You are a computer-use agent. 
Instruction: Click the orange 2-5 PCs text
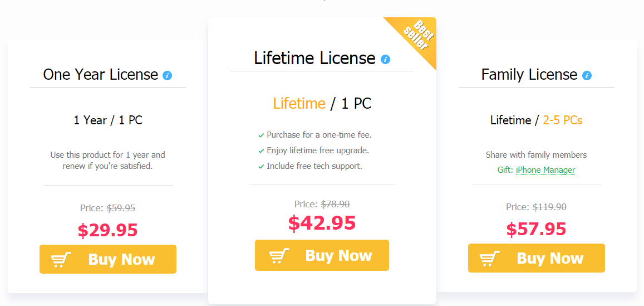click(x=562, y=120)
